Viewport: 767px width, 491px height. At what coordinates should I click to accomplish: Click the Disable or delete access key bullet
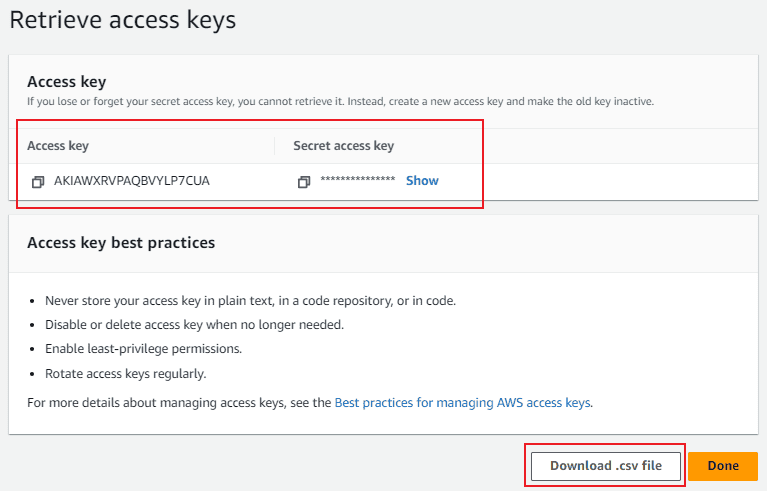(x=194, y=325)
